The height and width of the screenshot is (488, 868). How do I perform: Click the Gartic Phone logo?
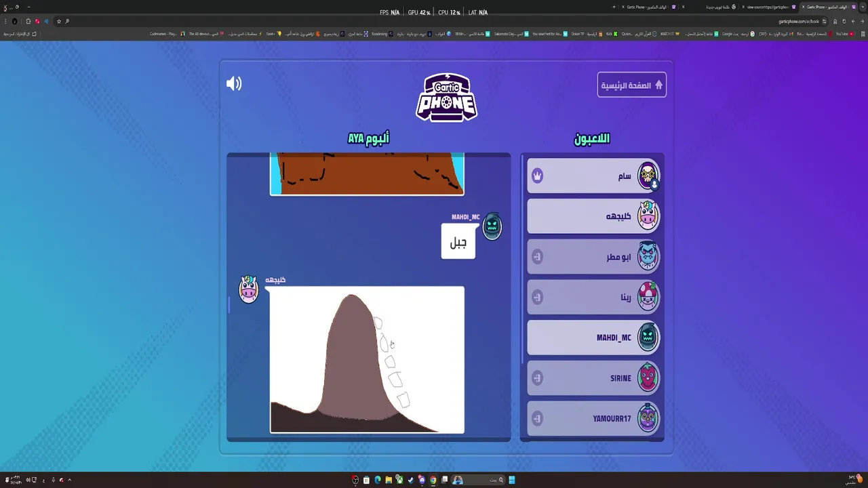coord(446,97)
